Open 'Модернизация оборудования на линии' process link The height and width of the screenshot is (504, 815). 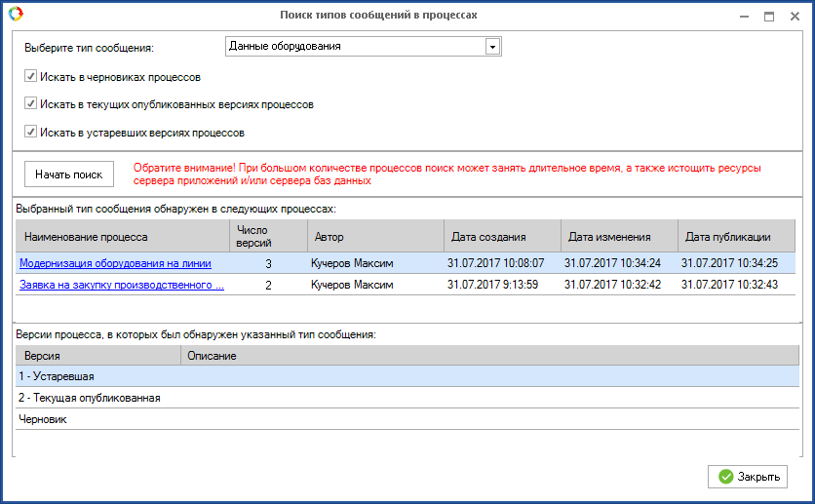pyautogui.click(x=115, y=263)
